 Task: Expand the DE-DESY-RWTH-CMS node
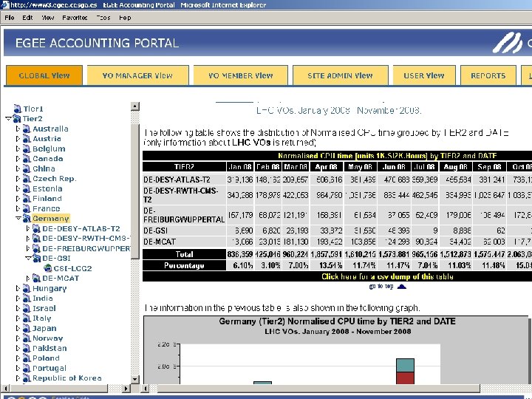pyautogui.click(x=28, y=239)
